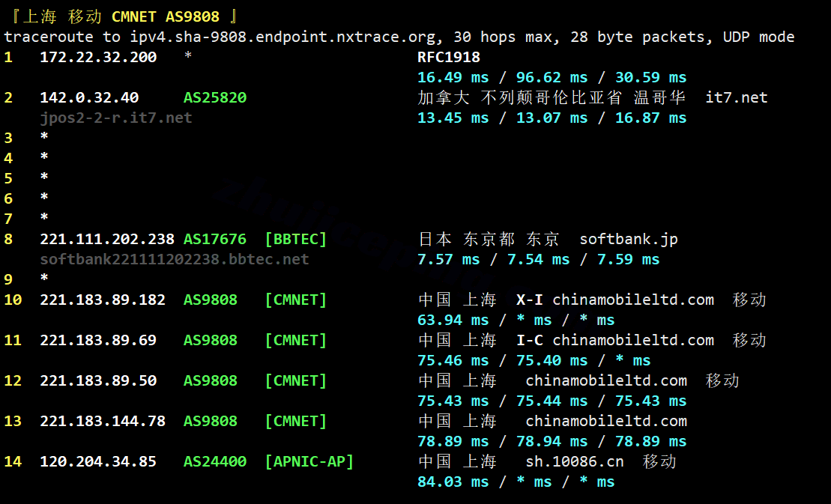Screen dimensions: 831x504
Task: Click the [APNIC-AP] tag
Action: [x=309, y=461]
